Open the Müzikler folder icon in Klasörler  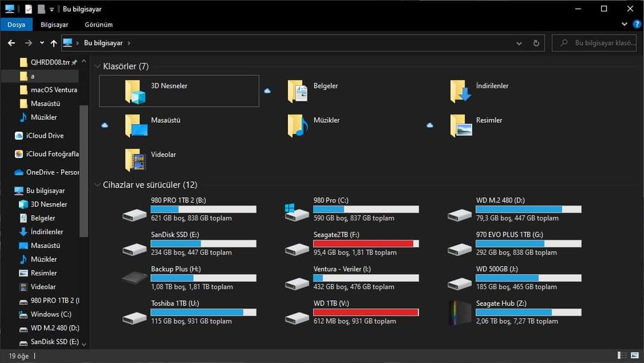(298, 126)
